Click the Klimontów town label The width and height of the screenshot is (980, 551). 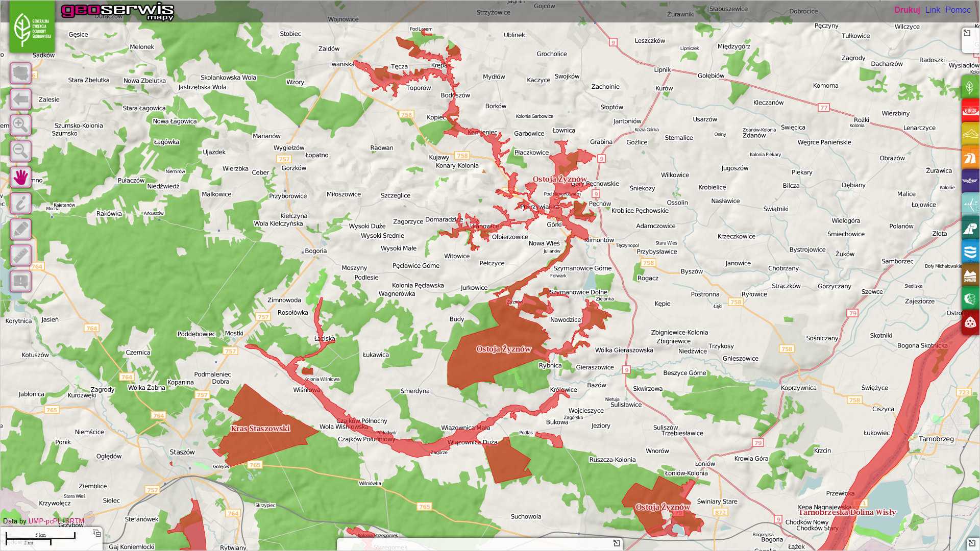click(x=599, y=240)
